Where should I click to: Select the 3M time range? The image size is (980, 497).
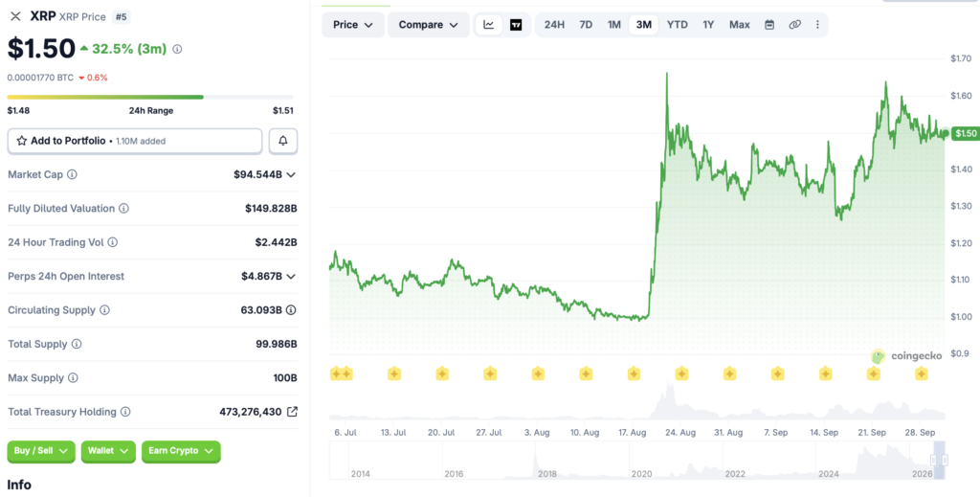[x=644, y=25]
